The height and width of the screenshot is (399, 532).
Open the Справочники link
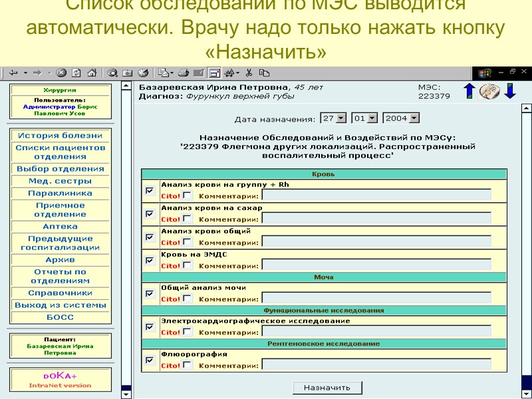tap(60, 293)
